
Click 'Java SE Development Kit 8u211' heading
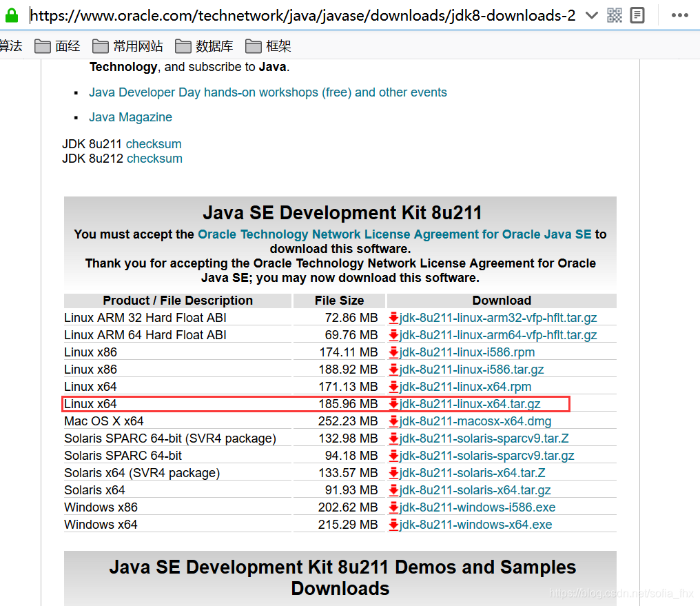point(342,212)
